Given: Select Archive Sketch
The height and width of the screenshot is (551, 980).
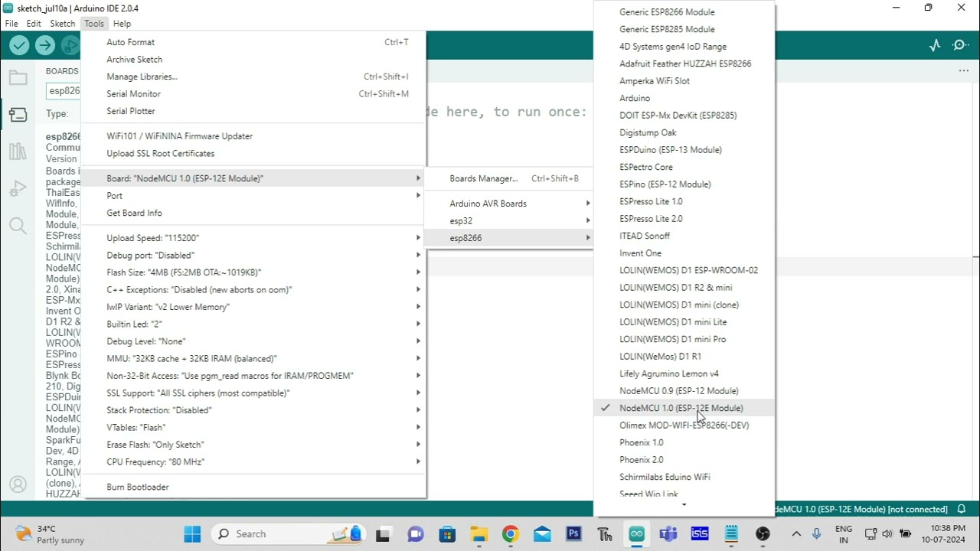Looking at the screenshot, I should pyautogui.click(x=253, y=60).
